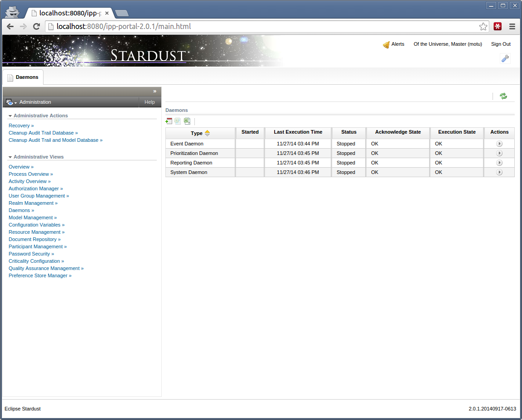Image resolution: width=522 pixels, height=420 pixels.
Task: Start the Event Daemon
Action: coord(499,144)
